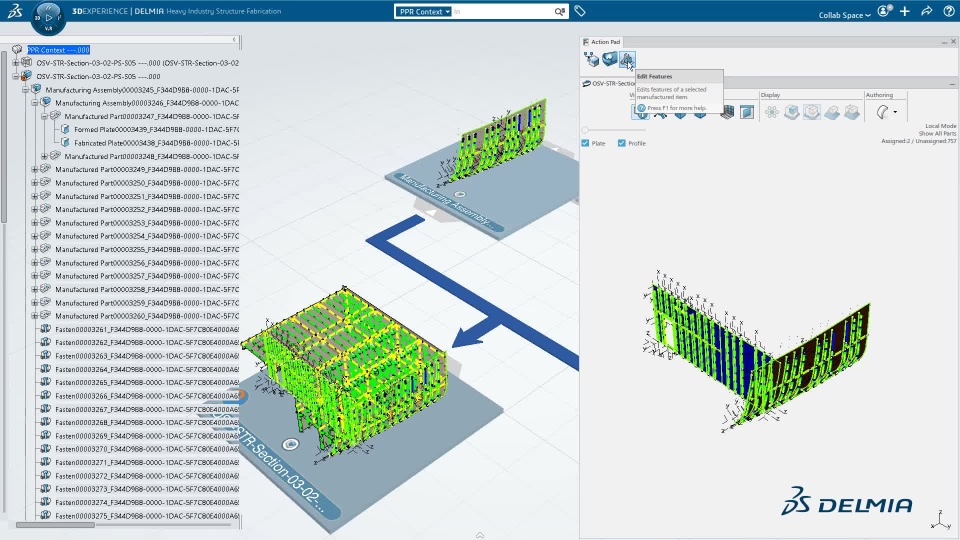Uncheck the Profile checkbox
The width and height of the screenshot is (960, 540).
[621, 143]
